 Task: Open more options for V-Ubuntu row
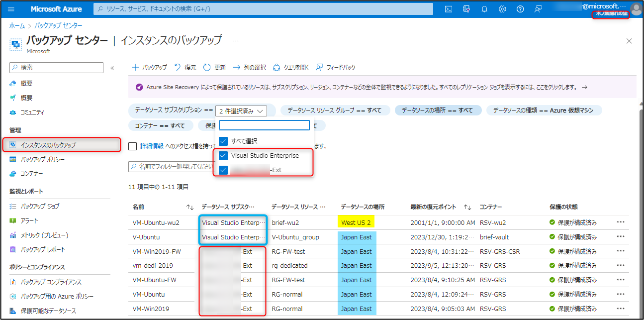click(x=620, y=237)
